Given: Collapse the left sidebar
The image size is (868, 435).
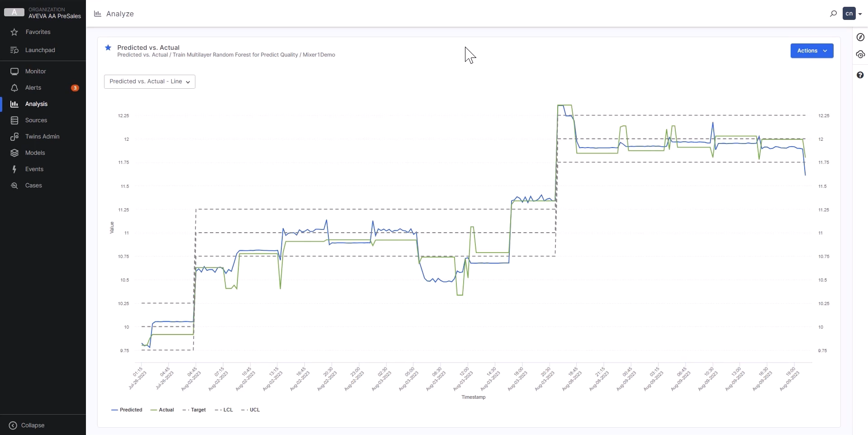Looking at the screenshot, I should [x=27, y=425].
